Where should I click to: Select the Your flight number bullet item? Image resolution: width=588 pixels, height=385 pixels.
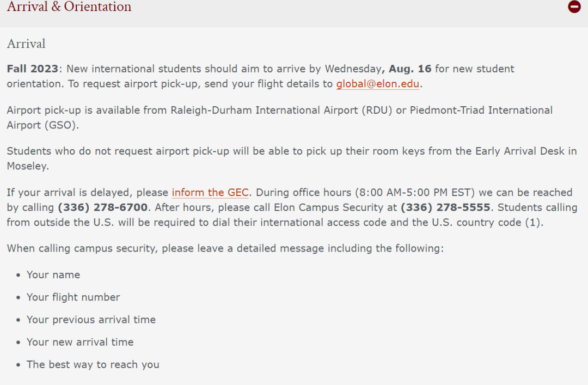coord(73,297)
